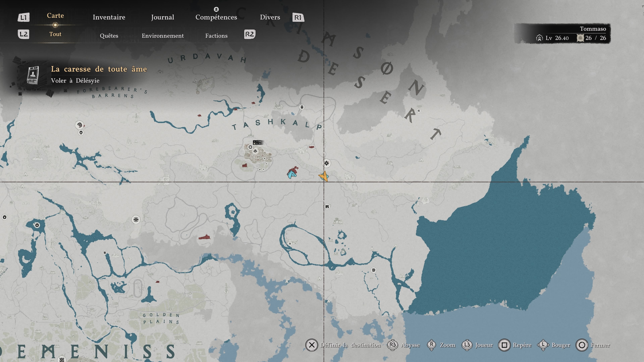Viewport: 644px width, 362px height.
Task: Click the square button icon beside Repère
Action: (504, 345)
